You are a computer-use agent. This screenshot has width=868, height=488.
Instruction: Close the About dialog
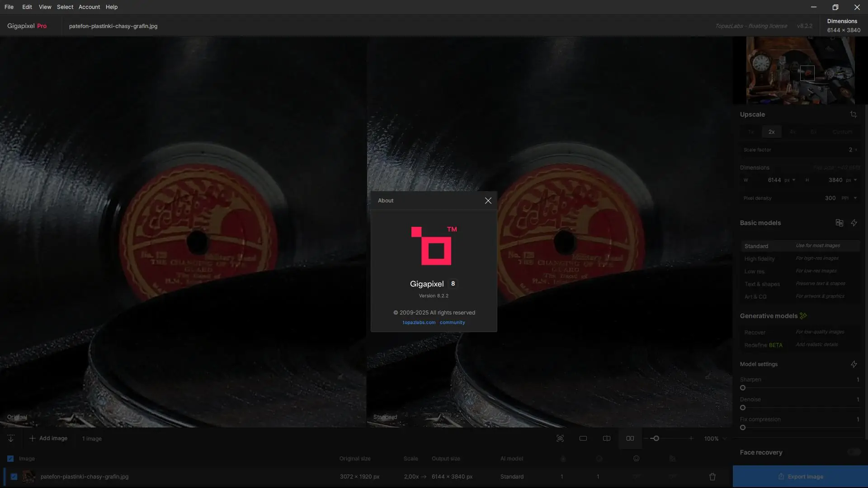[x=488, y=201]
